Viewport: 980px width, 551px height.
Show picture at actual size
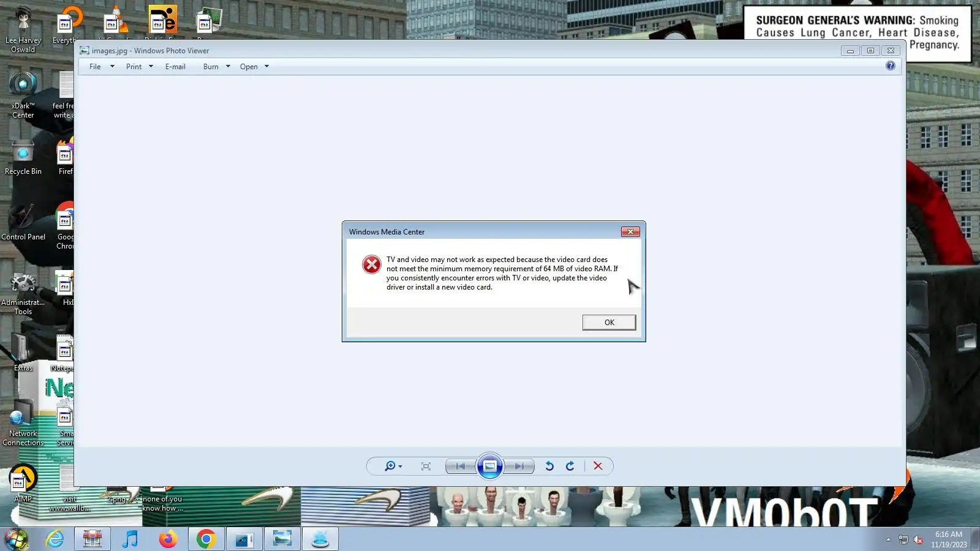(x=426, y=467)
